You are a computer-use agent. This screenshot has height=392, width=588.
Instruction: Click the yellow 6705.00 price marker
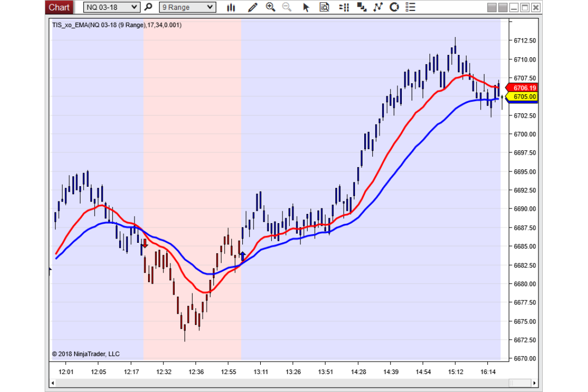[x=522, y=97]
